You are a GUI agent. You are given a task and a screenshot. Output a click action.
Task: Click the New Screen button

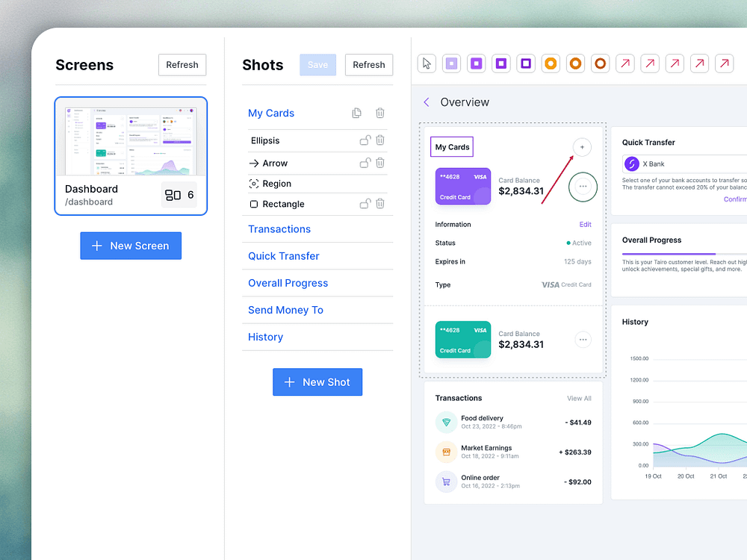(131, 246)
